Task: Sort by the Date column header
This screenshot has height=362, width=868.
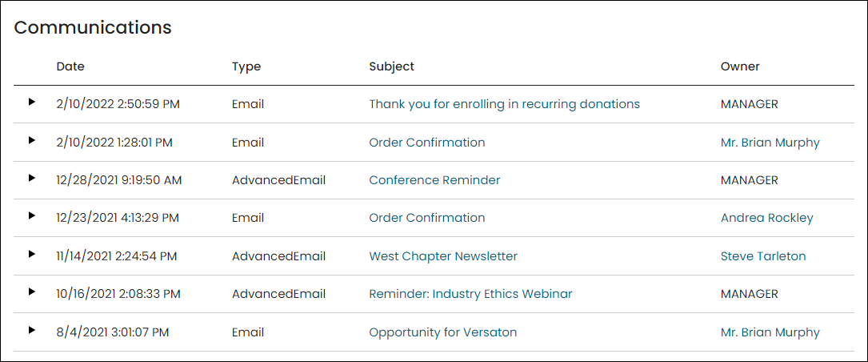Action: coord(70,66)
